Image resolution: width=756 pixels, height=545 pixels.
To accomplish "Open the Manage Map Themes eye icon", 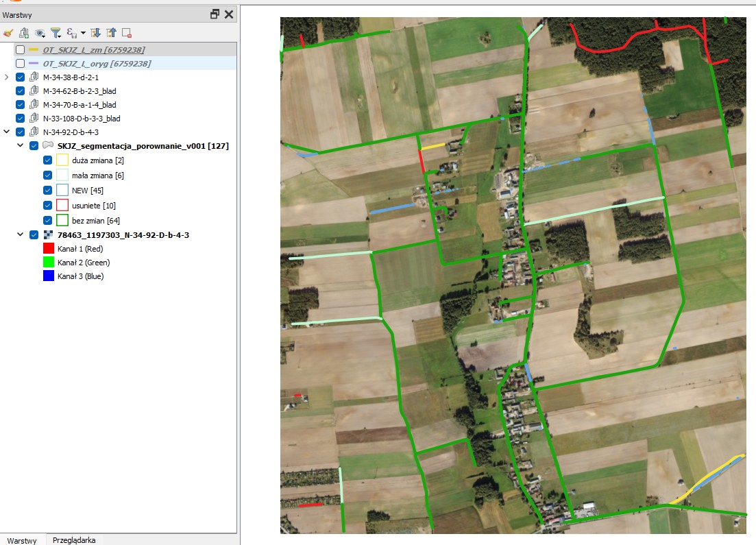I will pos(40,32).
